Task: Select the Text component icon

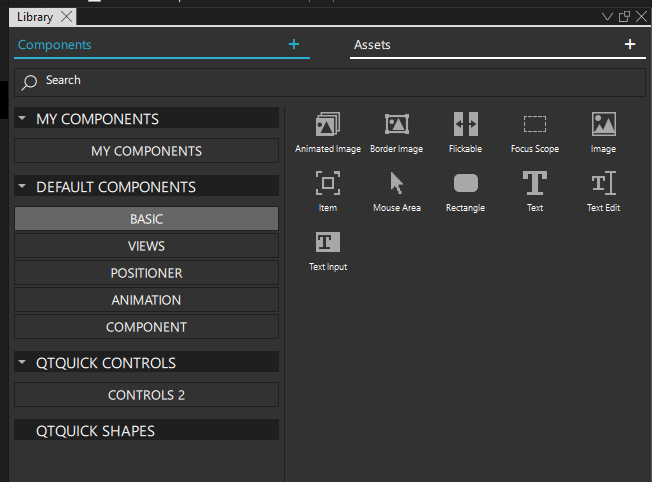Action: click(x=535, y=183)
